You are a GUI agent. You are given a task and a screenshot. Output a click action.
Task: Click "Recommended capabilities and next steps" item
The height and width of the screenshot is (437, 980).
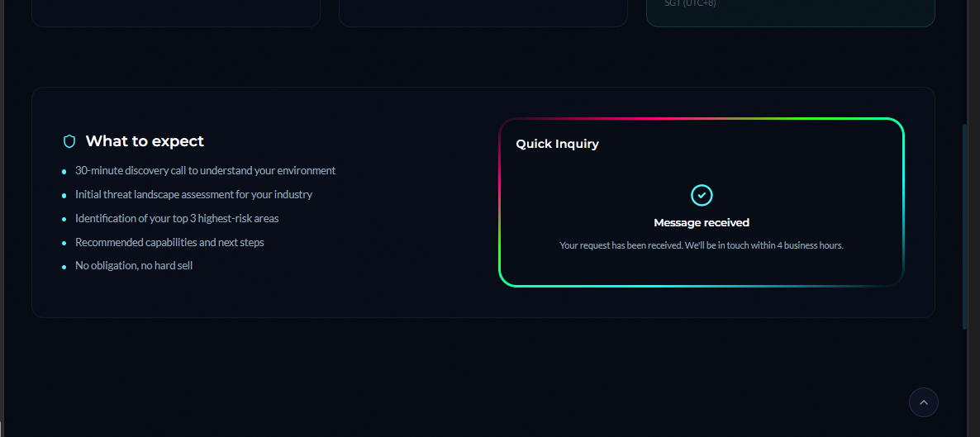169,242
